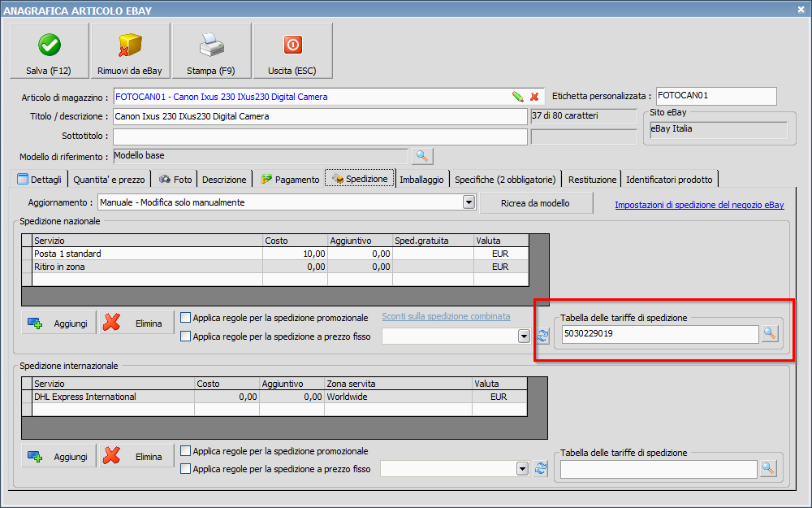This screenshot has width=812, height=508.
Task: Click the 'eBay Italia' site field
Action: [x=719, y=129]
